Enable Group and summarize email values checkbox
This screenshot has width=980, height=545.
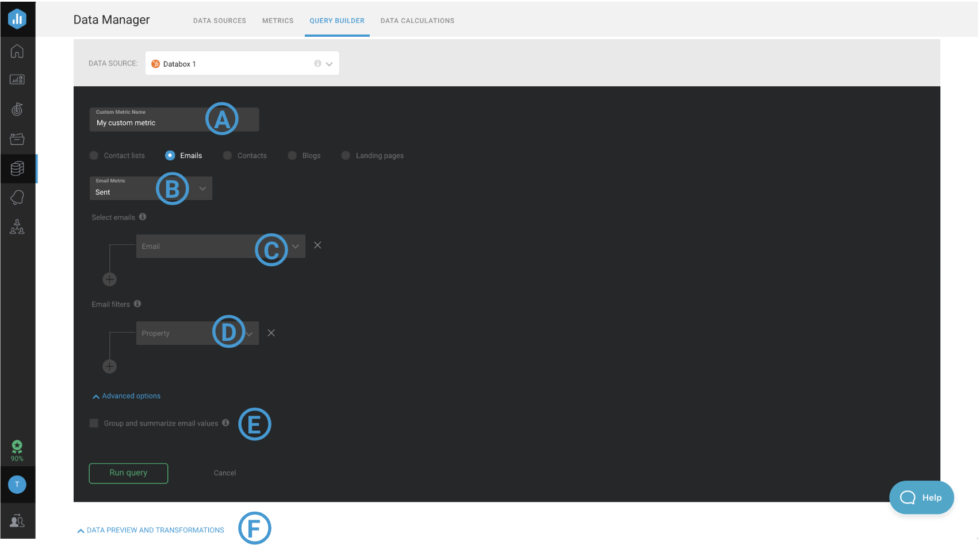pyautogui.click(x=94, y=423)
